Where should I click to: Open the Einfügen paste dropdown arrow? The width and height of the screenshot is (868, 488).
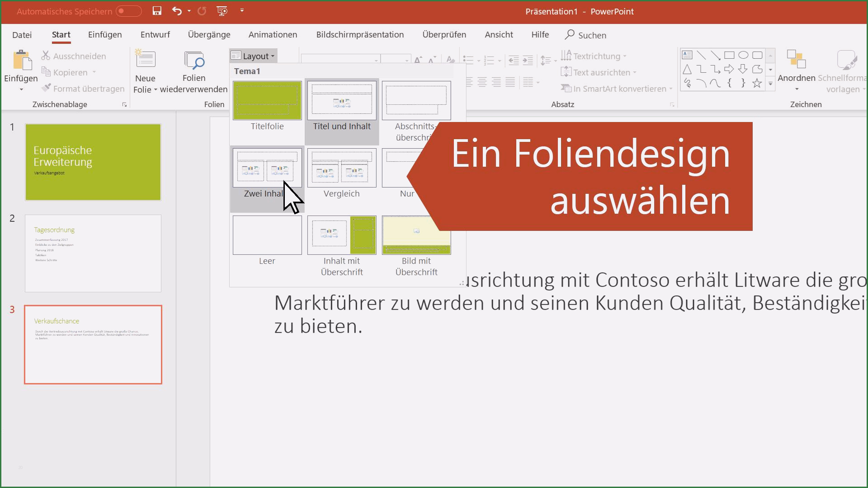point(21,89)
